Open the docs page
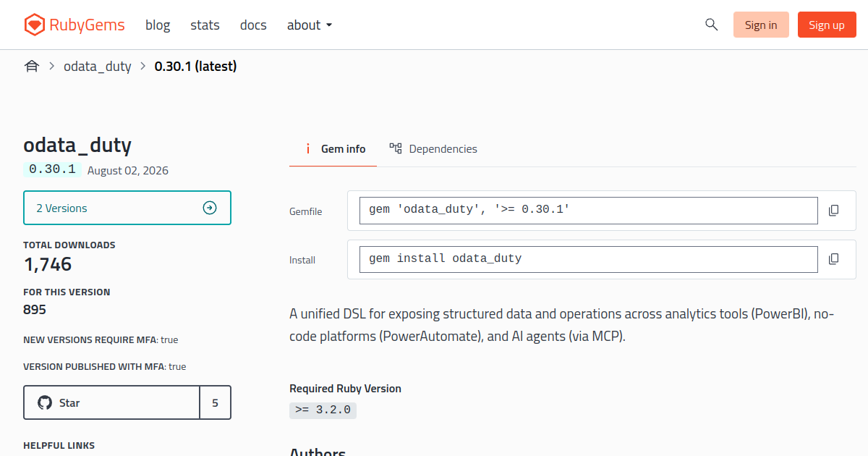The width and height of the screenshot is (868, 456). click(253, 25)
